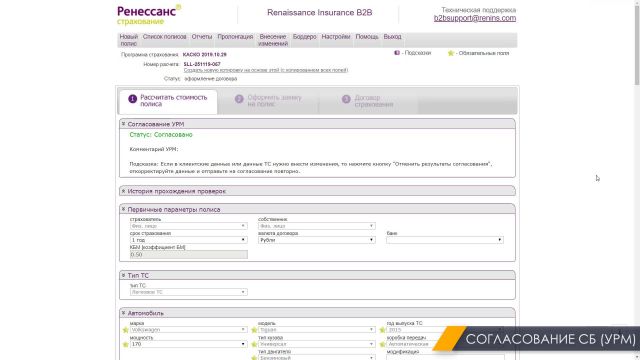Click the required star beside коробка передач
The image size is (640, 360).
[382, 344]
